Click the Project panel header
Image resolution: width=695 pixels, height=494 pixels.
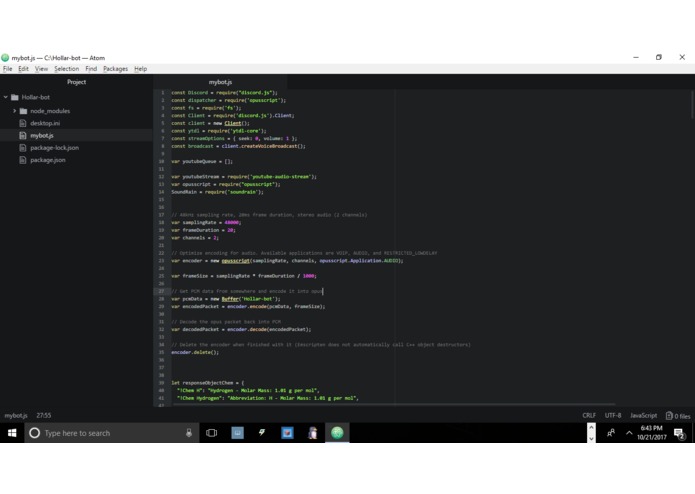pos(76,82)
